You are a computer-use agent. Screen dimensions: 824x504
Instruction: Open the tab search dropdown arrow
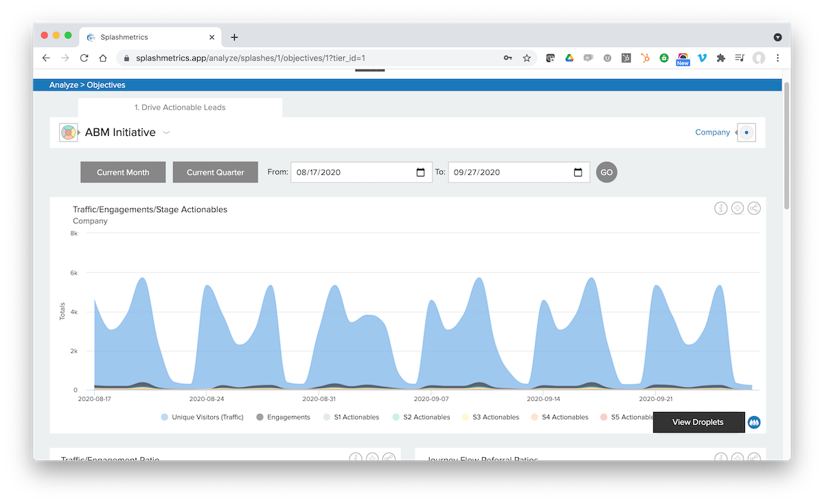[x=778, y=37]
